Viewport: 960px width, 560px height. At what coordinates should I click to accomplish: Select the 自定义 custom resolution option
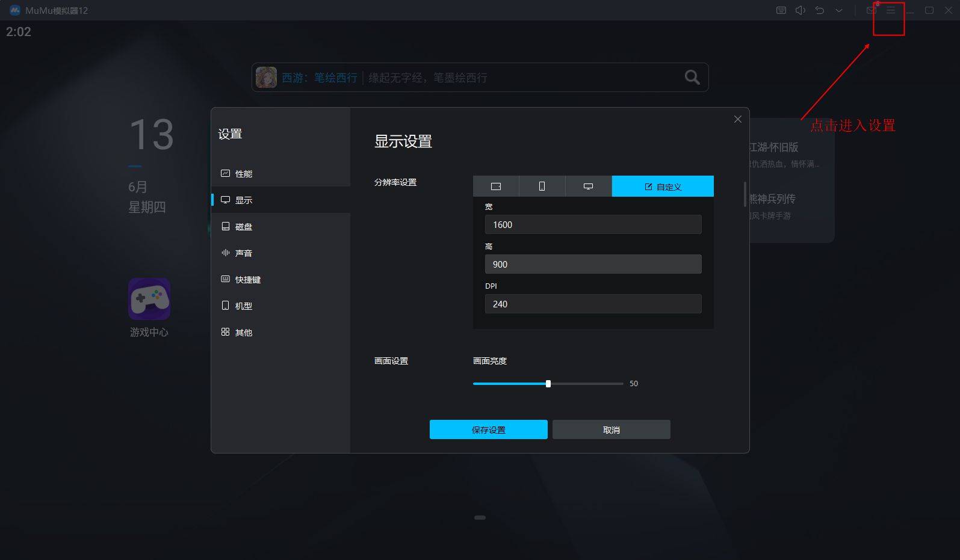[x=663, y=186]
